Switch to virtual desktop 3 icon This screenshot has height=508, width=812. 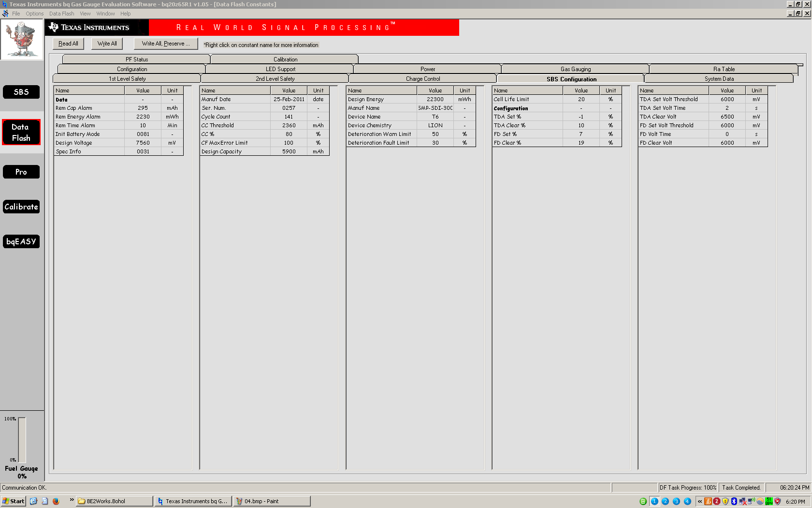point(676,501)
